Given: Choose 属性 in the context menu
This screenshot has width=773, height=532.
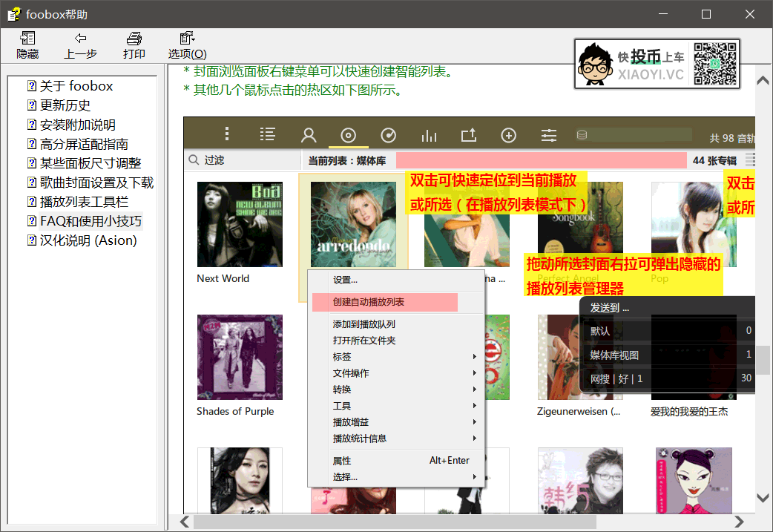Looking at the screenshot, I should [x=396, y=461].
